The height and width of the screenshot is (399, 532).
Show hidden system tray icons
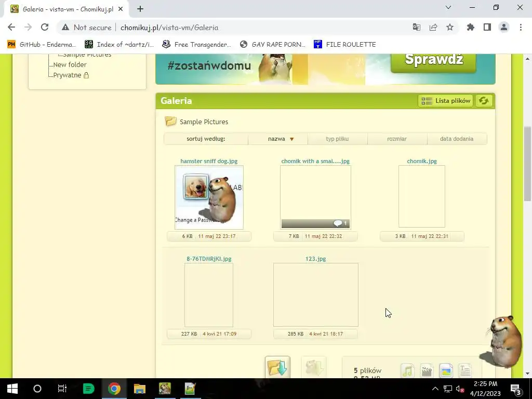tap(435, 389)
